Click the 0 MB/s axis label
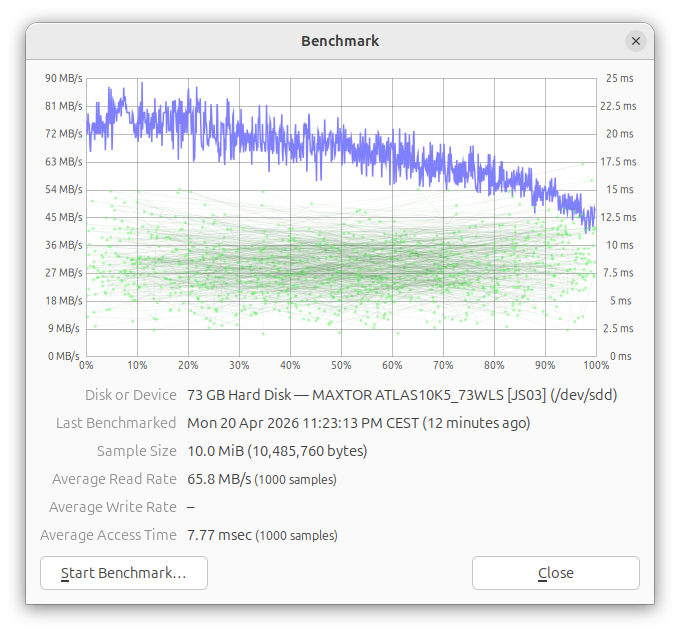The image size is (680, 633). coord(63,356)
